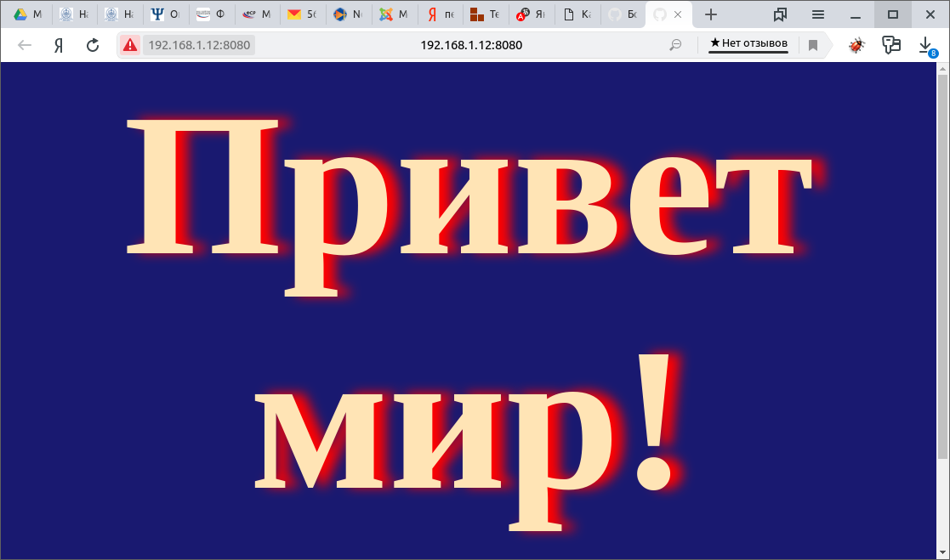
Task: Click the 'Нет отзывов' reviews button
Action: pos(748,43)
